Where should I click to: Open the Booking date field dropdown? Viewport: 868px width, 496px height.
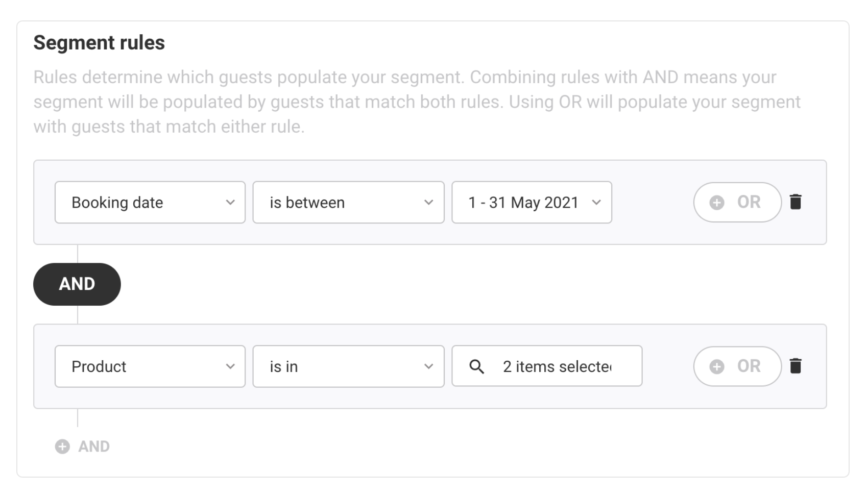point(150,202)
